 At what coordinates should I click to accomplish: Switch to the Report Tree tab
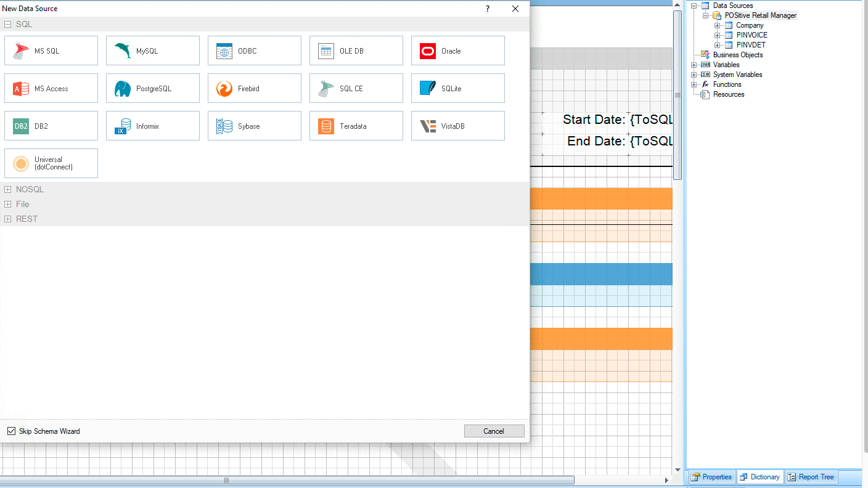tap(811, 477)
